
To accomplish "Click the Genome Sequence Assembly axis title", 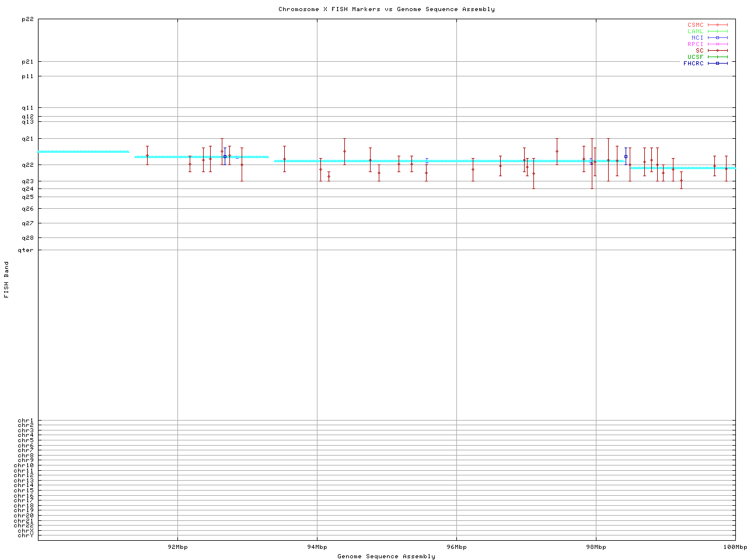I will (386, 556).
